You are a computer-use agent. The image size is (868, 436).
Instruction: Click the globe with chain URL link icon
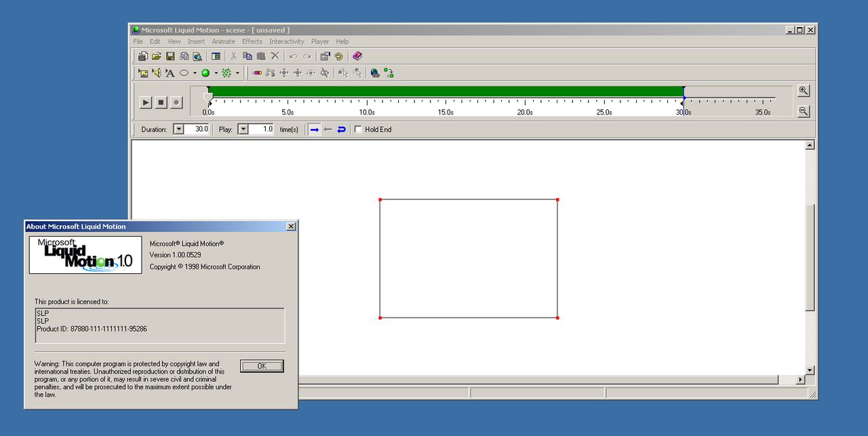coord(375,73)
